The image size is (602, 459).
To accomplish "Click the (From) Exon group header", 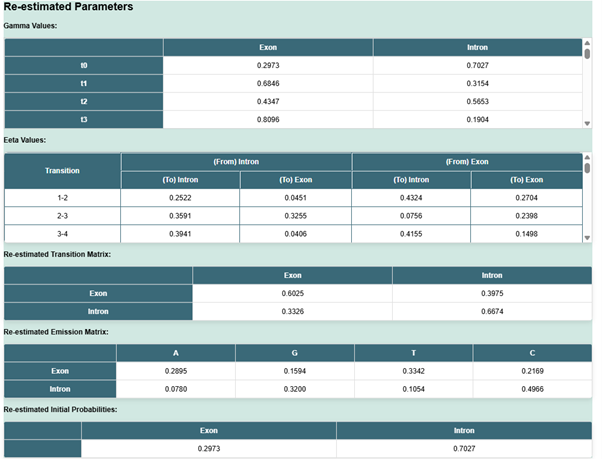I will point(467,162).
